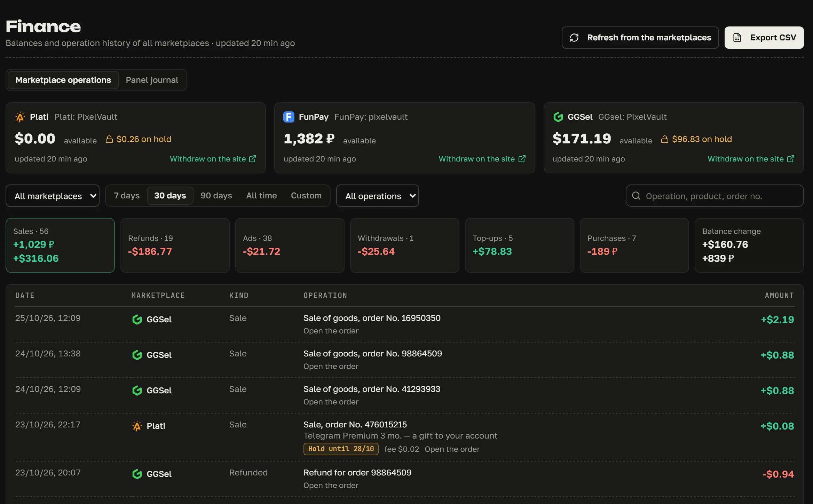Click the +$0.08 amount
Image resolution: width=813 pixels, height=504 pixels.
pyautogui.click(x=777, y=426)
